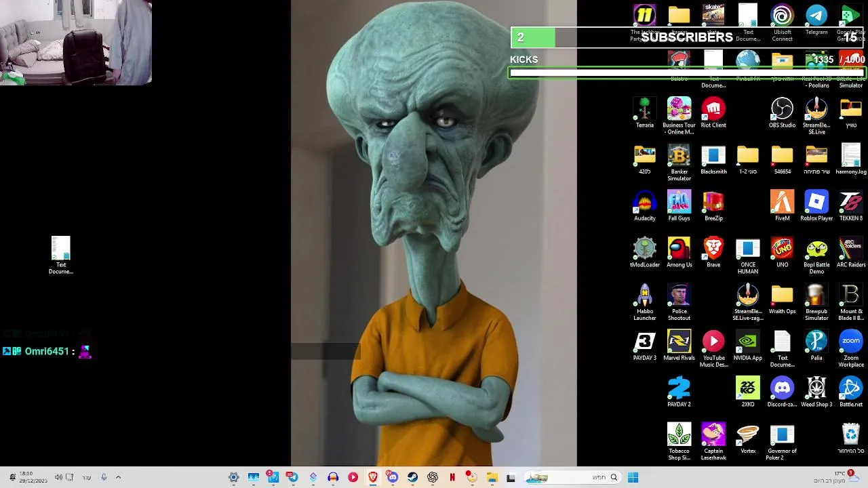Image resolution: width=868 pixels, height=488 pixels.
Task: Open the Wraith Ops folder
Action: click(x=782, y=300)
